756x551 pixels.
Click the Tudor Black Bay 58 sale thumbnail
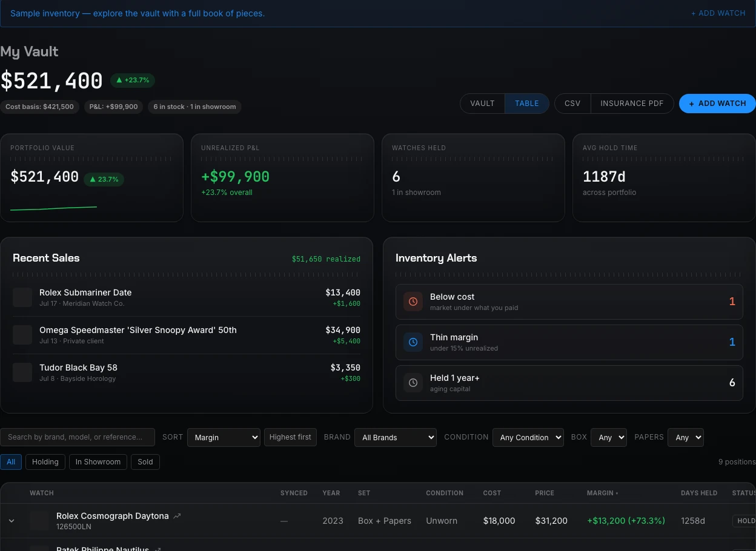[x=22, y=372]
